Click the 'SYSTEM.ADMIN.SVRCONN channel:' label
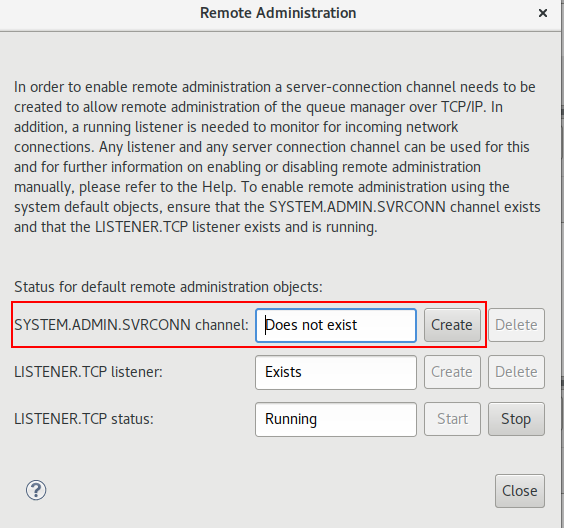The width and height of the screenshot is (564, 528). point(131,325)
